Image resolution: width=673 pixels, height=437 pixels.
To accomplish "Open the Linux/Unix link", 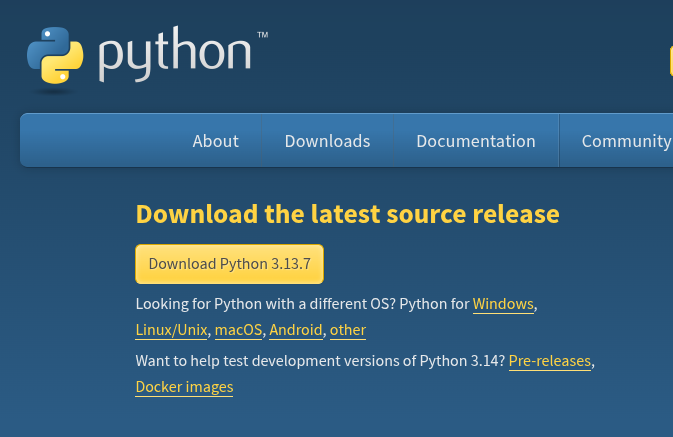I will coord(171,330).
